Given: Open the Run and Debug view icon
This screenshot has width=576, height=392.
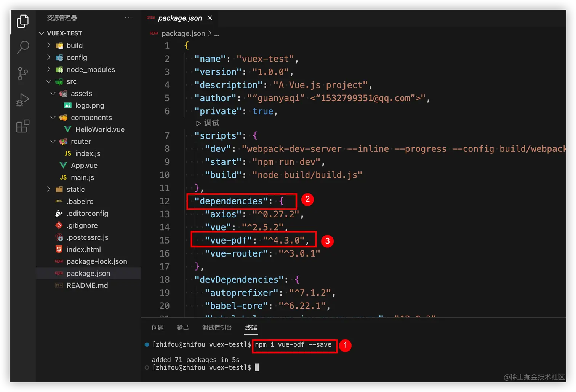Looking at the screenshot, I should coord(23,100).
